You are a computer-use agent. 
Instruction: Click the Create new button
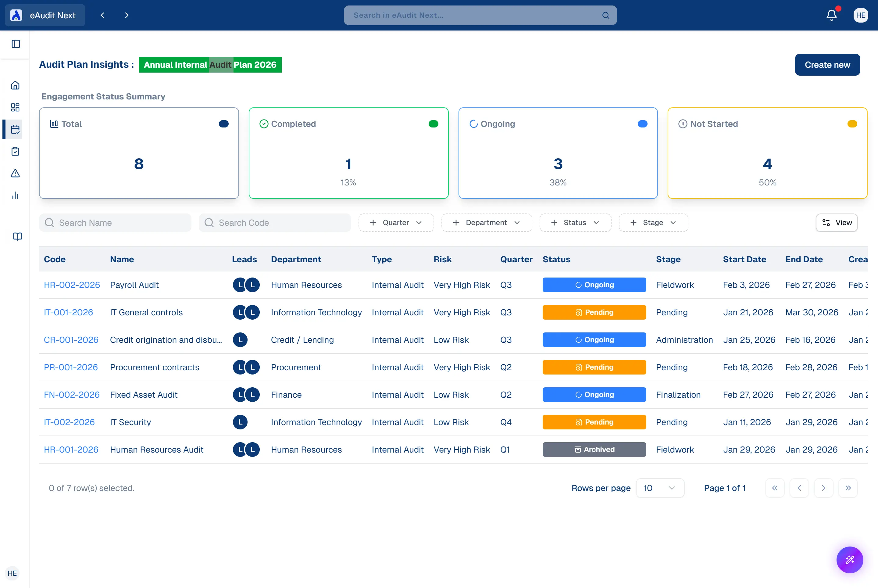pyautogui.click(x=827, y=65)
